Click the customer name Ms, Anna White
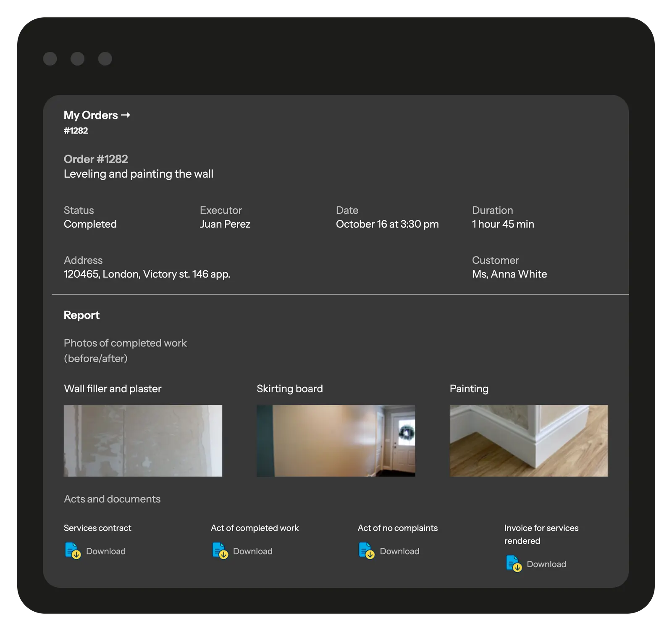This screenshot has height=631, width=672. tap(509, 274)
